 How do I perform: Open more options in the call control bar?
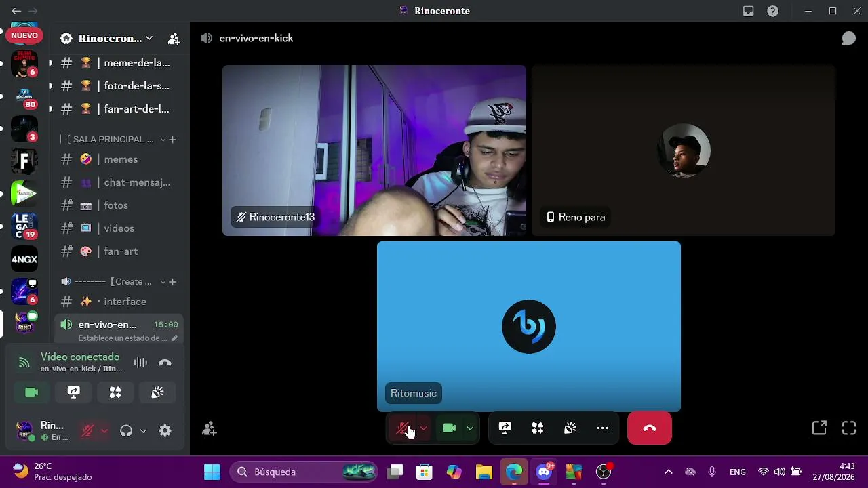(603, 428)
